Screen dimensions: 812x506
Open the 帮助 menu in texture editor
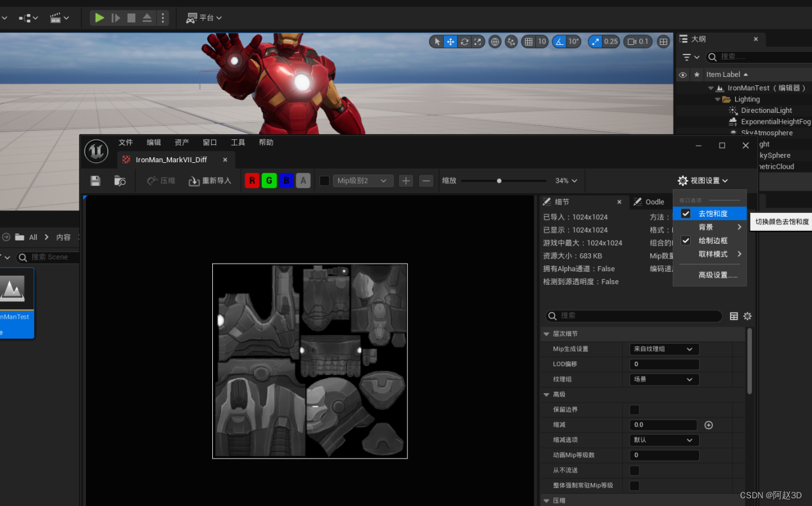pos(266,142)
